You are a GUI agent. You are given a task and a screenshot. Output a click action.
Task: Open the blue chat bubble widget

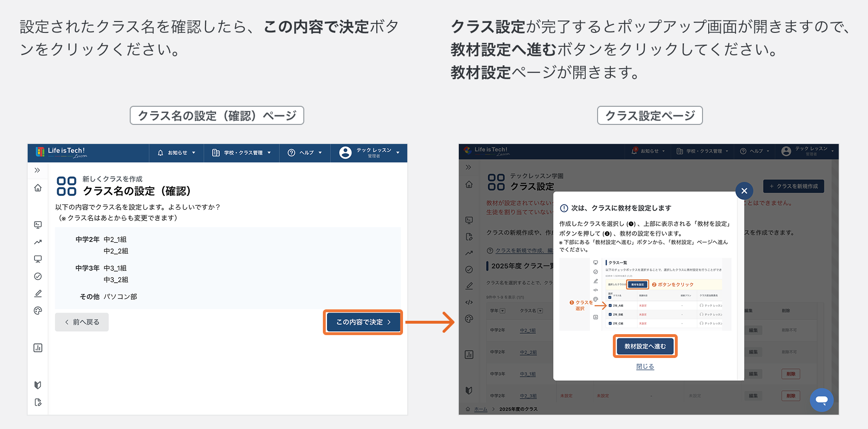(x=821, y=400)
